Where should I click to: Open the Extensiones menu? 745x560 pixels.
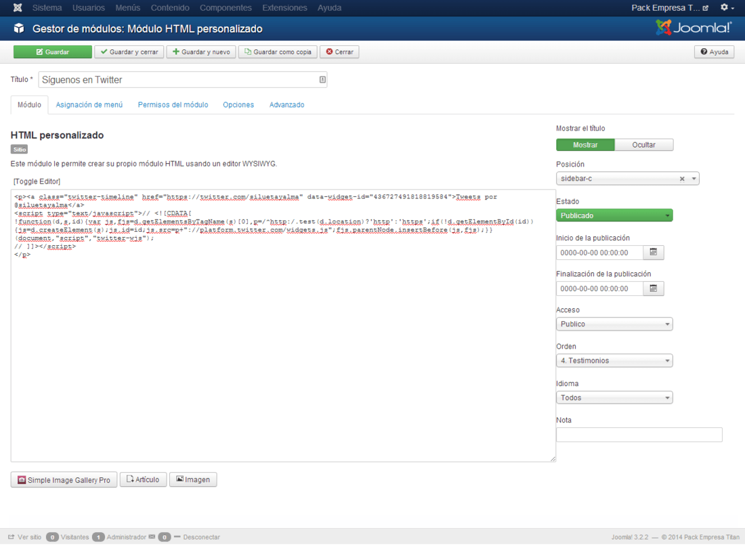[284, 7]
